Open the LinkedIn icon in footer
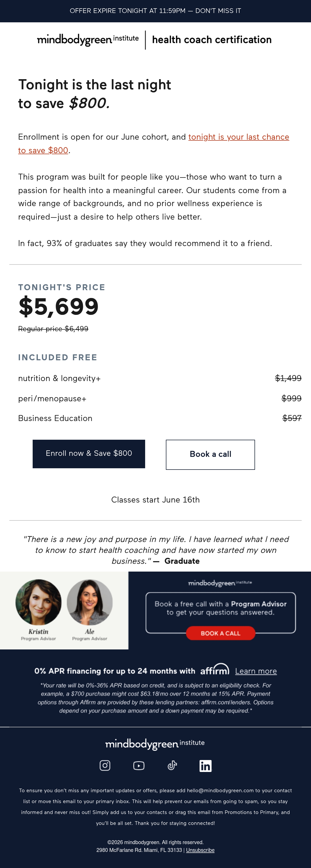Viewport: 311px width, 868px height. 206,766
